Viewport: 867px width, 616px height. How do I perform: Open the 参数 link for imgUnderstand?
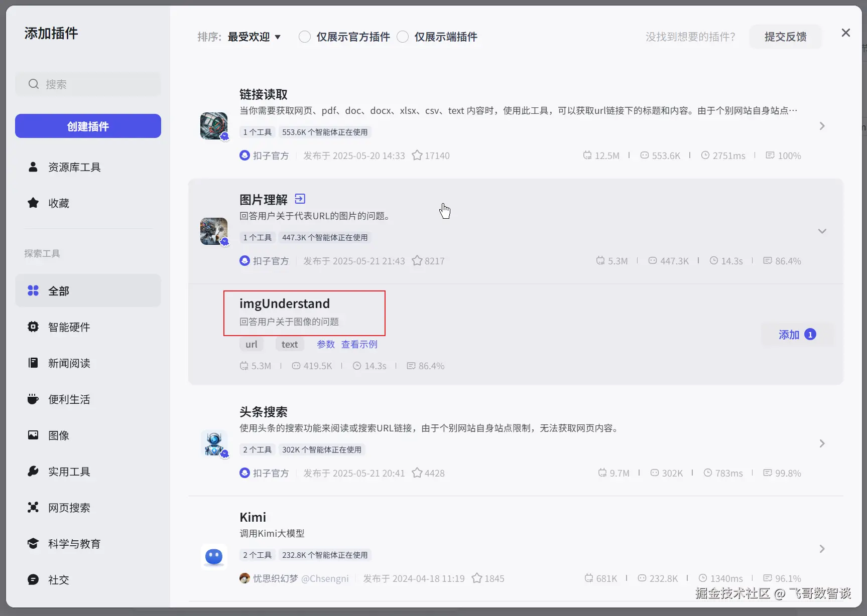326,344
